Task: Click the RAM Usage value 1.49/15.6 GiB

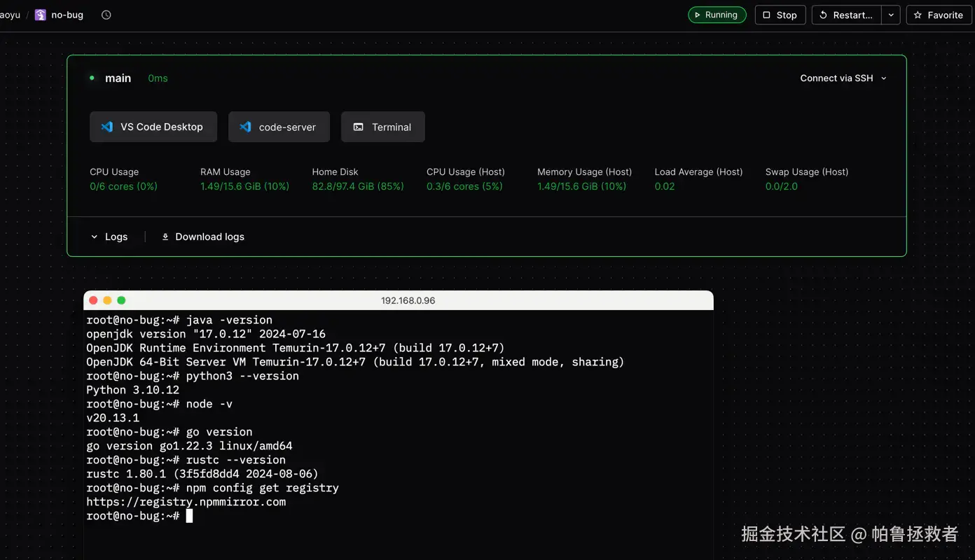Action: 244,186
